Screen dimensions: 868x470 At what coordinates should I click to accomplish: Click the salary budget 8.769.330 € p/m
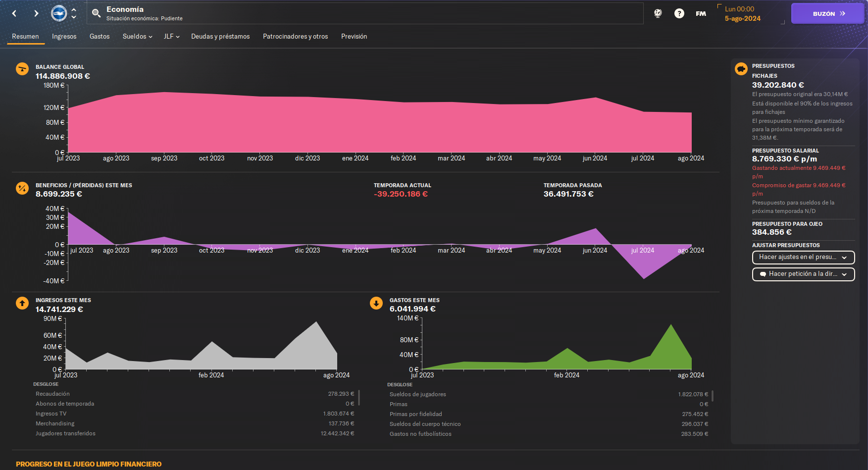pos(784,158)
